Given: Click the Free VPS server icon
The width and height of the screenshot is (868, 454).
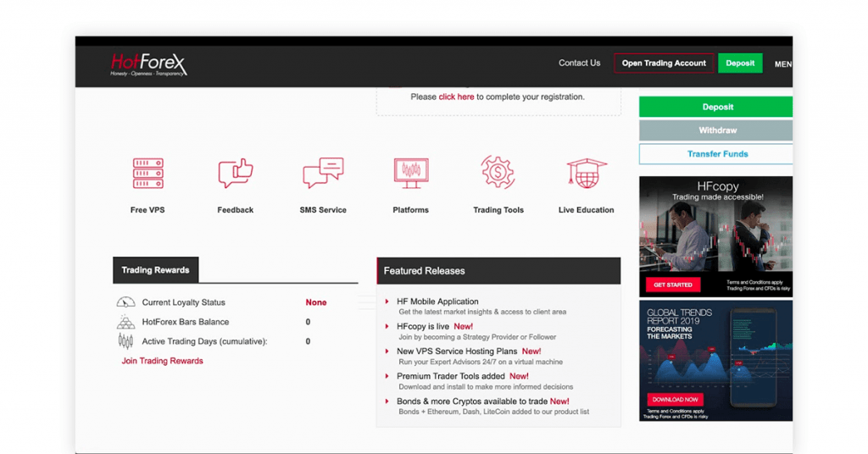Looking at the screenshot, I should click(148, 173).
